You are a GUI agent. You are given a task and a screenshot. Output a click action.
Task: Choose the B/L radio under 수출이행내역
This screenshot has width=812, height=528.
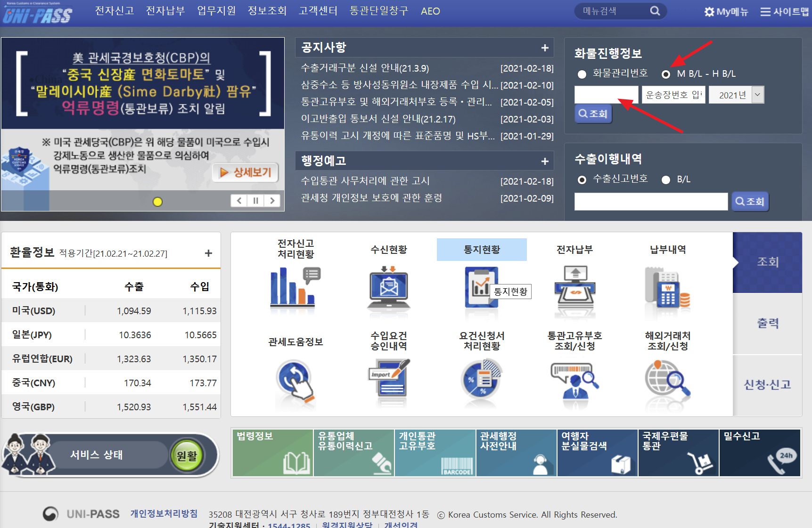[x=666, y=179]
